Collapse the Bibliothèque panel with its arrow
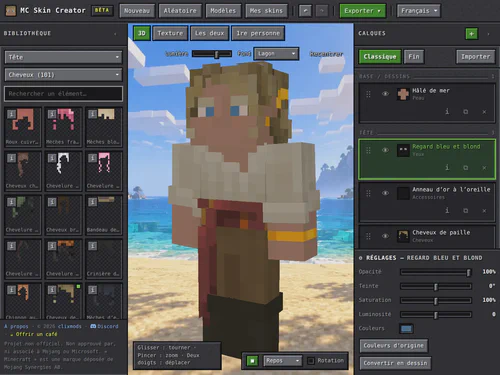500x375 pixels. (115, 34)
